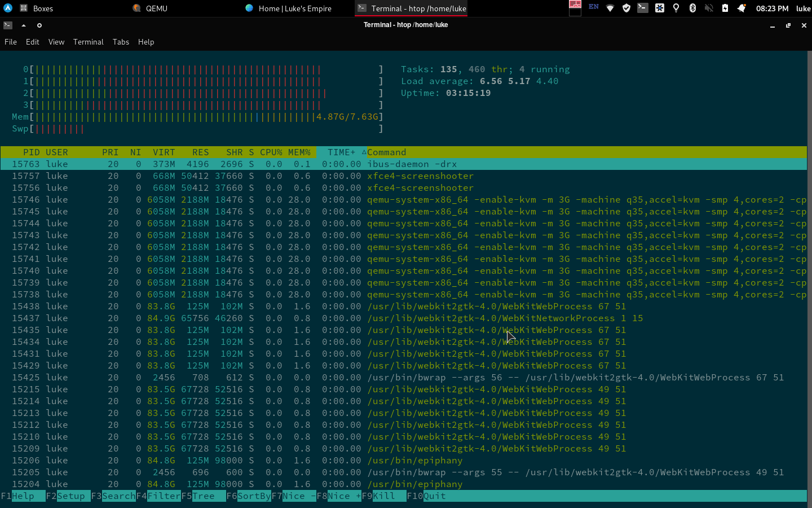
Task: Open the EN keyboard layout indicator
Action: 594,7
